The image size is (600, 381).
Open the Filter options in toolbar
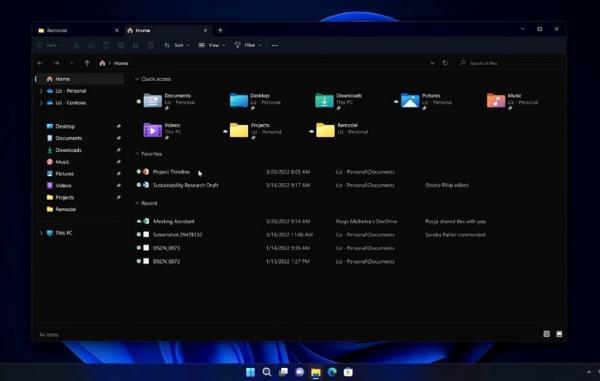248,45
